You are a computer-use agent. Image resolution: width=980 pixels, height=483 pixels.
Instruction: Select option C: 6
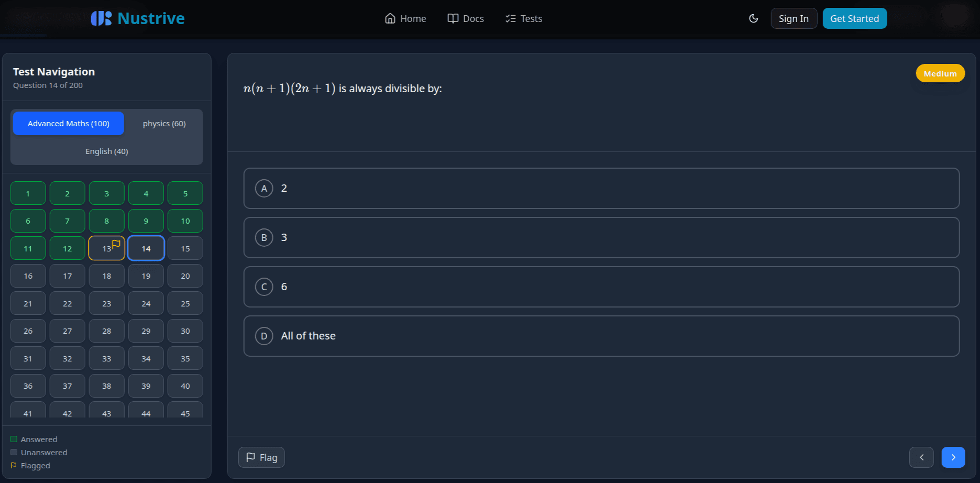(601, 287)
